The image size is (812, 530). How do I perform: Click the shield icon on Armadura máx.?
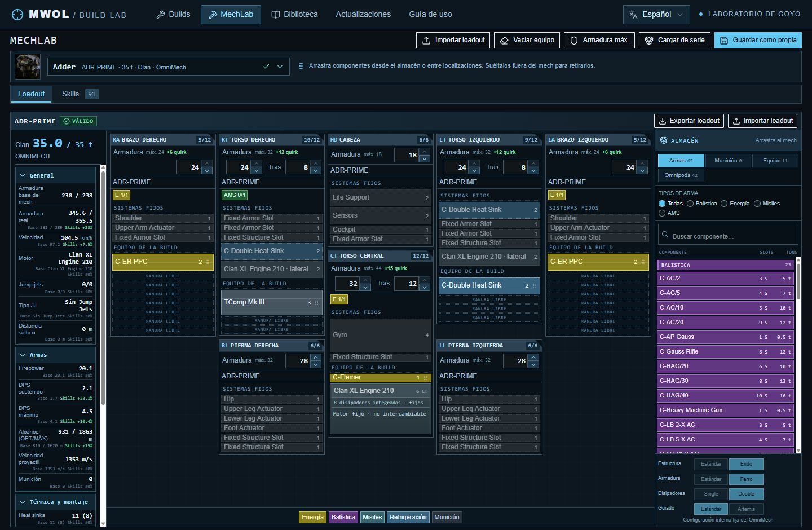[x=574, y=40]
